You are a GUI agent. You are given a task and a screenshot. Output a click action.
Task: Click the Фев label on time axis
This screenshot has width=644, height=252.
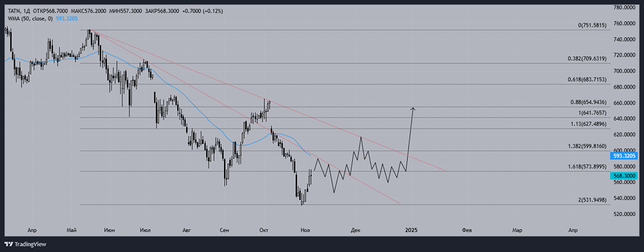[x=466, y=230]
